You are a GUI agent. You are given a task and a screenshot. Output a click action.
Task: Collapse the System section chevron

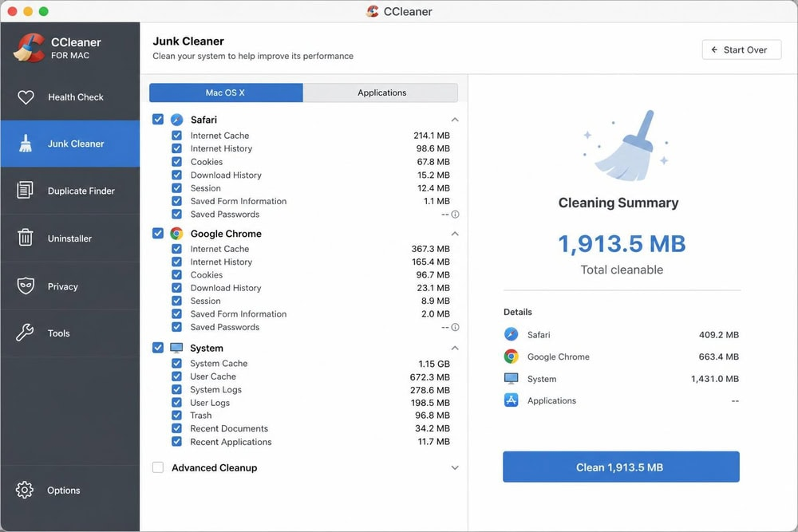point(455,348)
